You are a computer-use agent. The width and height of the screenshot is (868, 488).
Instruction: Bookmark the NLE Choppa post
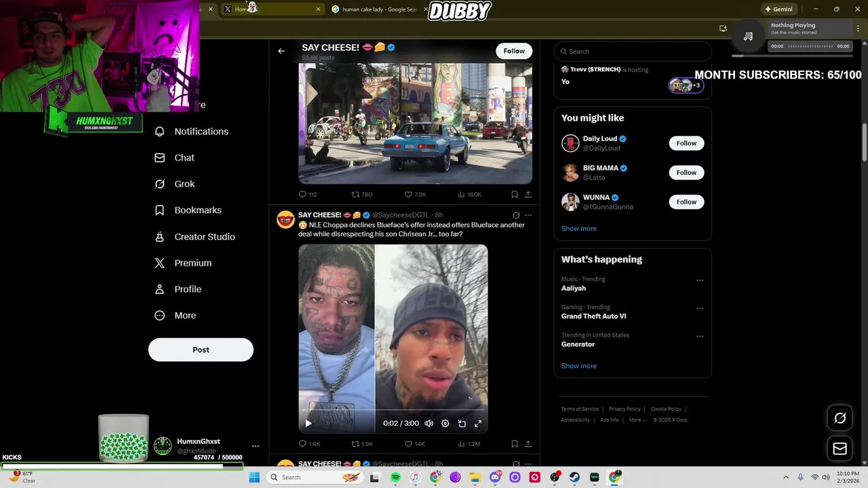[515, 444]
